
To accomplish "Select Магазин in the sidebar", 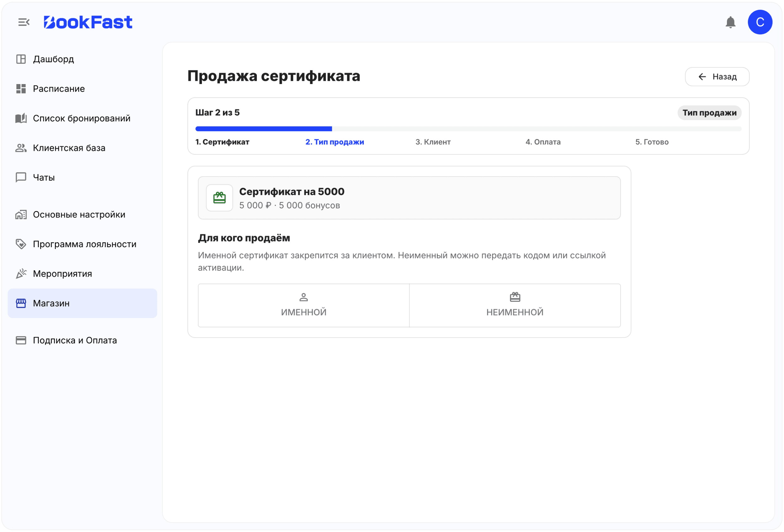I will pos(82,303).
